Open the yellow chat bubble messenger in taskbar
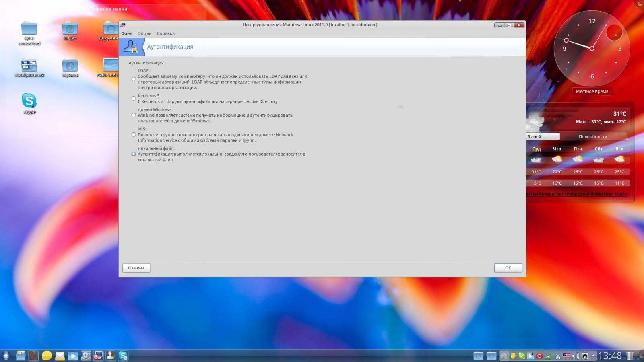 click(x=47, y=356)
